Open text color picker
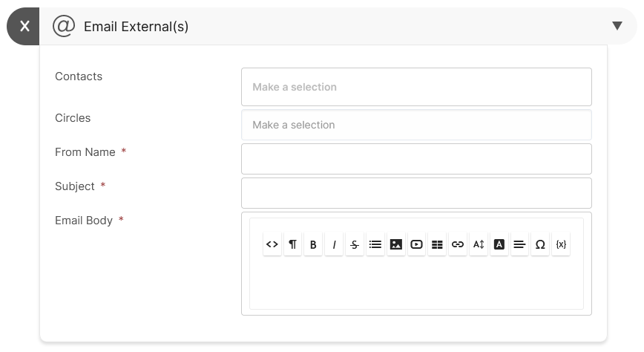The image size is (644, 352). pos(499,244)
